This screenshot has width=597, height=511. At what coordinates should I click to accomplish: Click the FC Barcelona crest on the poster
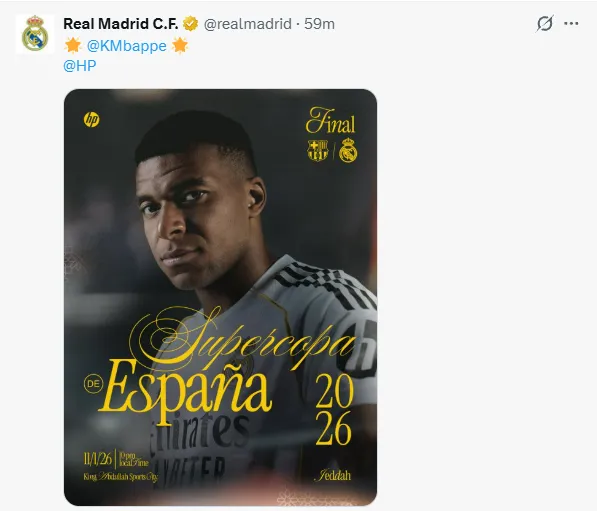pyautogui.click(x=318, y=150)
